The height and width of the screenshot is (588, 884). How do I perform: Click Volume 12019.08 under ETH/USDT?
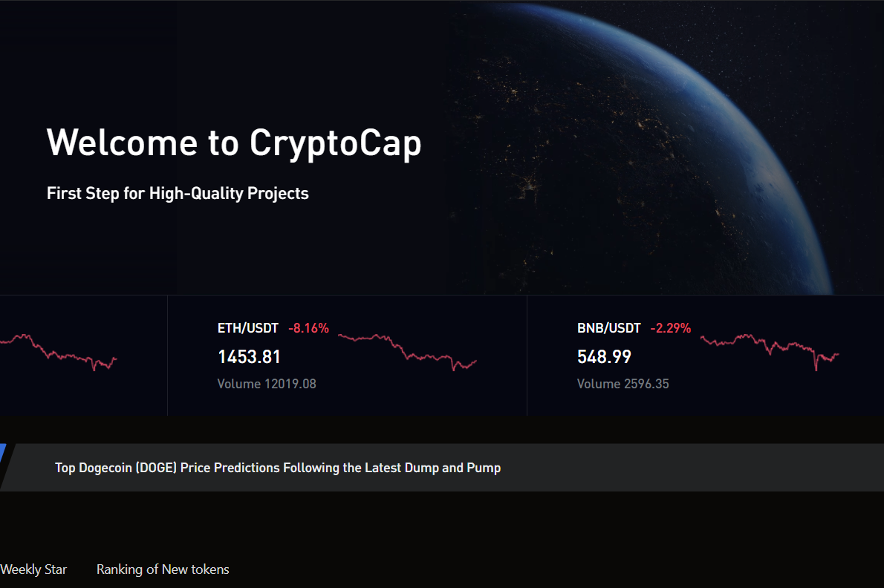coord(267,384)
